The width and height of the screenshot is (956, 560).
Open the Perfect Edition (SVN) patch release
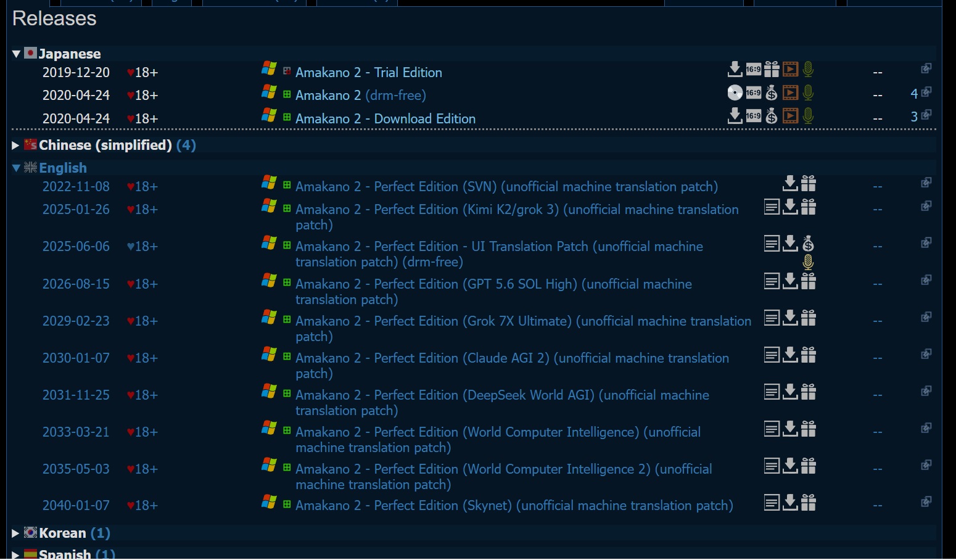pyautogui.click(x=506, y=187)
